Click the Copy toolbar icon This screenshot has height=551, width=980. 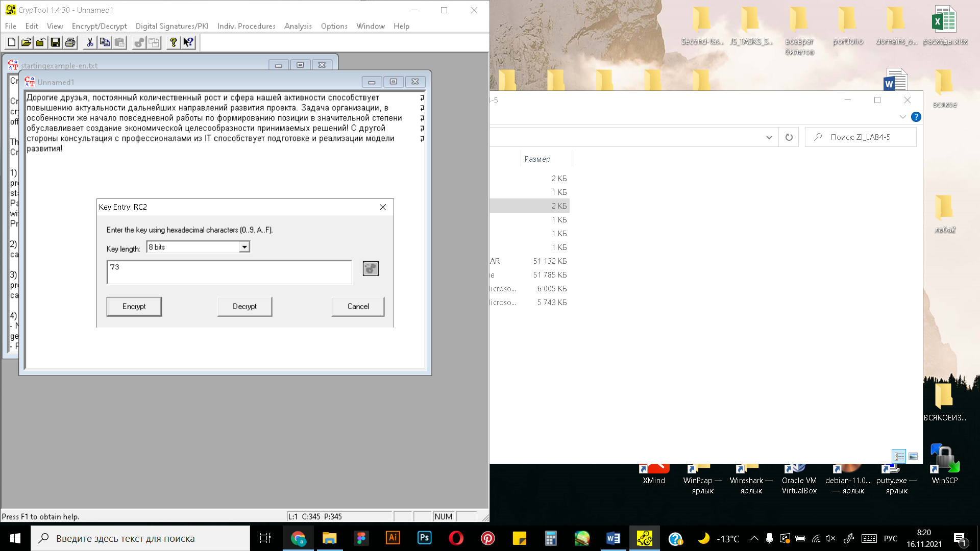pos(105,42)
